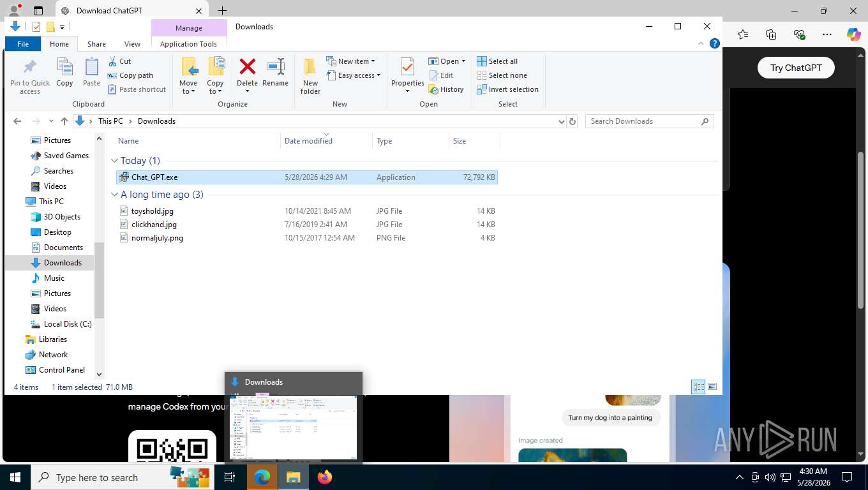Viewport: 868px width, 490px height.
Task: Click the red Delete icon
Action: (x=247, y=66)
